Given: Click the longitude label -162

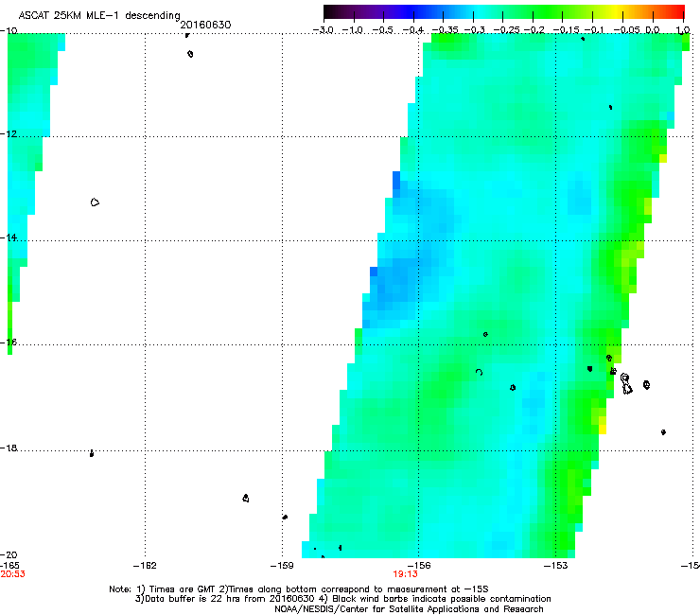Looking at the screenshot, I should point(145,566).
